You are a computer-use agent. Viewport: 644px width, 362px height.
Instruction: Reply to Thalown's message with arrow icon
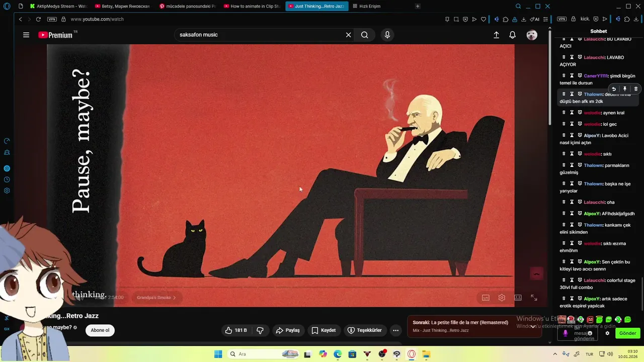coord(614,89)
